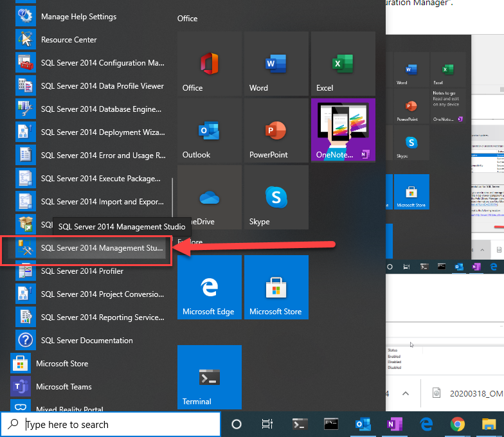Open the Office tile
Viewport: 504px width, 437px height.
pos(210,64)
